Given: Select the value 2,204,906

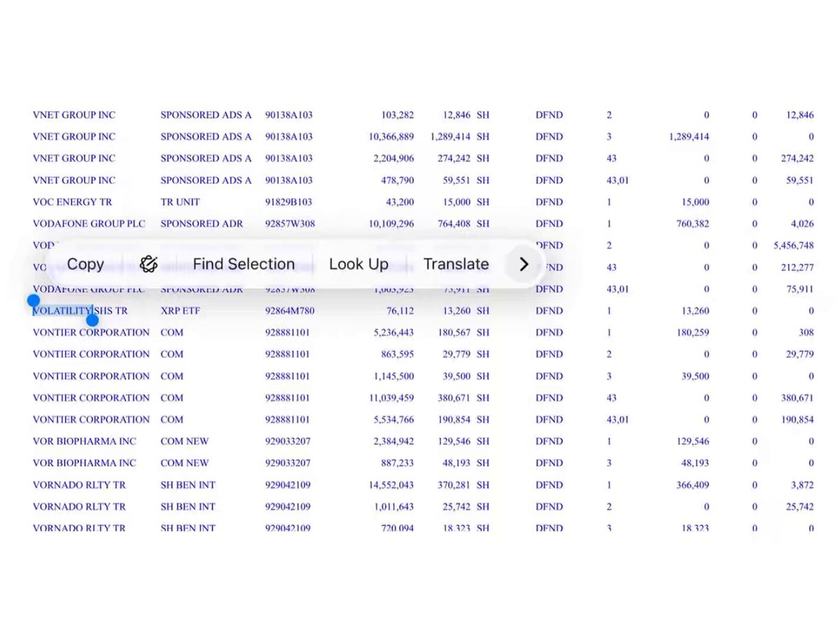Looking at the screenshot, I should [394, 158].
